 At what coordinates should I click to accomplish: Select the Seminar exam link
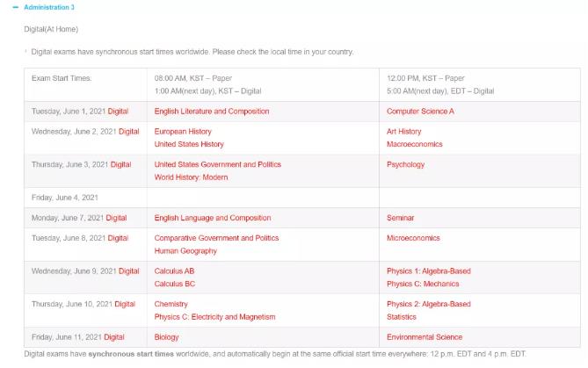pyautogui.click(x=400, y=218)
